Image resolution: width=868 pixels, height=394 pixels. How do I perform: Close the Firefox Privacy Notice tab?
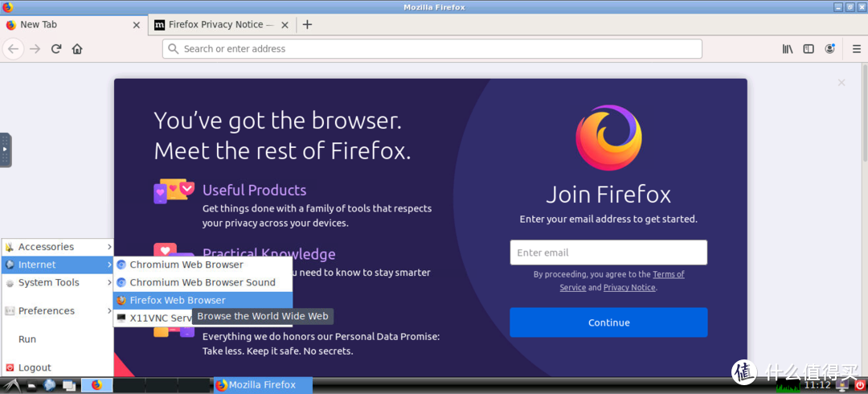[285, 25]
